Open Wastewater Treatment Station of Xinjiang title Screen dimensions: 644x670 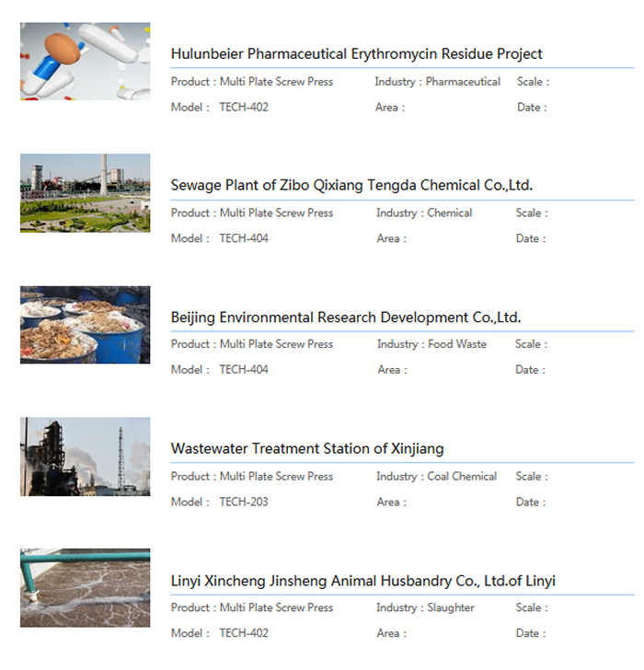click(307, 449)
